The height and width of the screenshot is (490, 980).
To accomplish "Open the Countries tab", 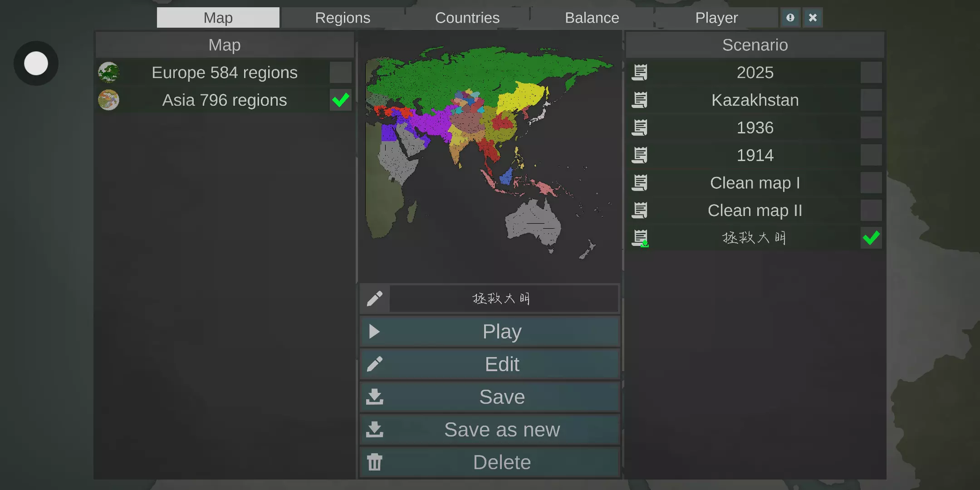I will point(467,18).
